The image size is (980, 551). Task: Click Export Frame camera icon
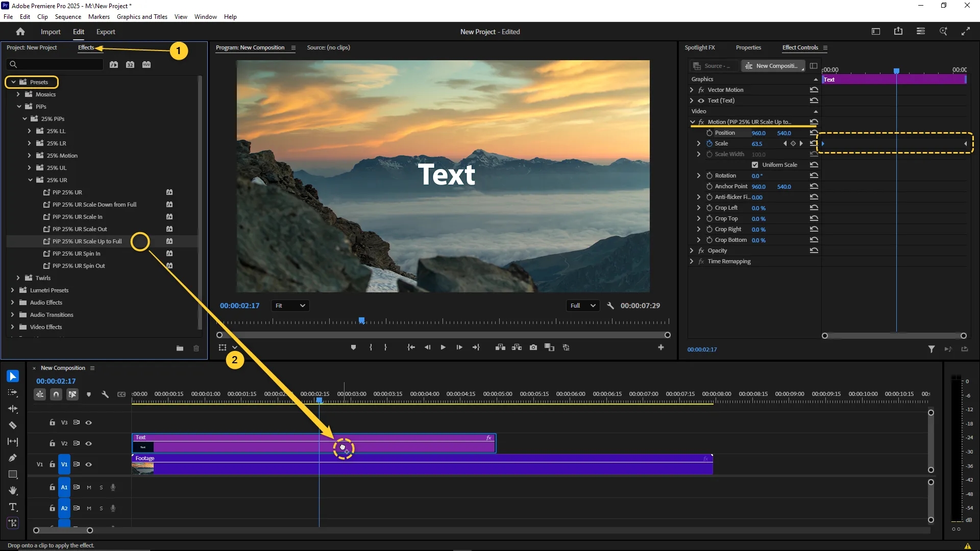[x=533, y=347]
